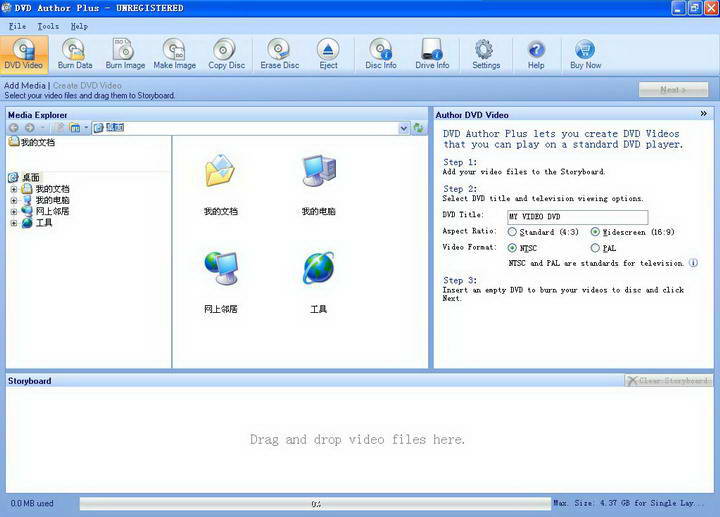Open the 工具 globe icon in file pane
720x517 pixels.
coord(319,268)
